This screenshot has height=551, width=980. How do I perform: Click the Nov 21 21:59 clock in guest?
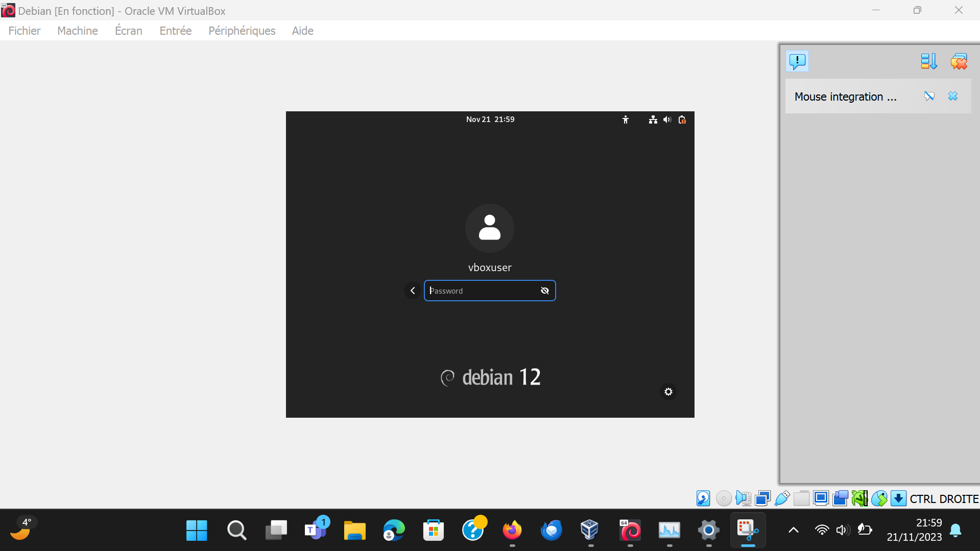tap(490, 119)
